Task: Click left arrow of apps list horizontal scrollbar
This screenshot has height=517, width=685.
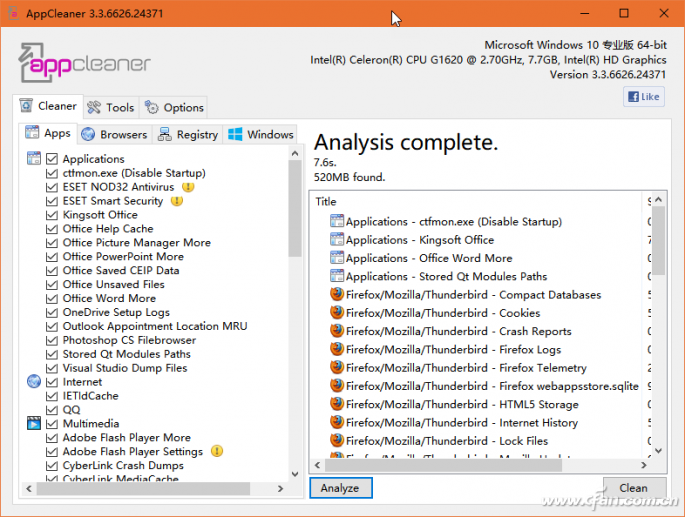Action: pyautogui.click(x=29, y=488)
